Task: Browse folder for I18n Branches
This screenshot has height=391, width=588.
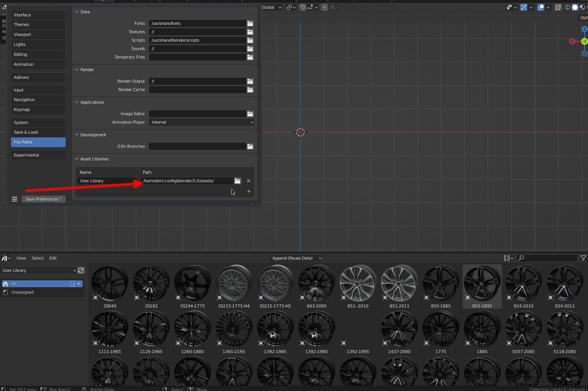Action: pos(250,146)
